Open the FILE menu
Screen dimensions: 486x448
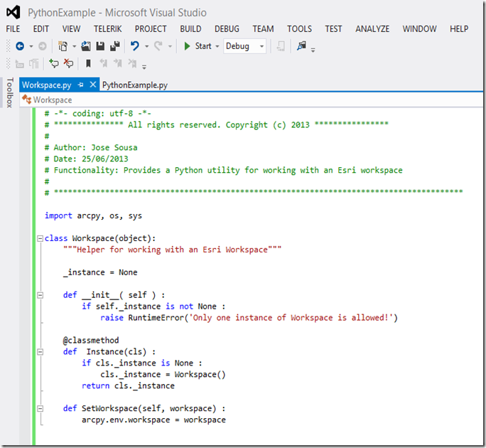[13, 29]
